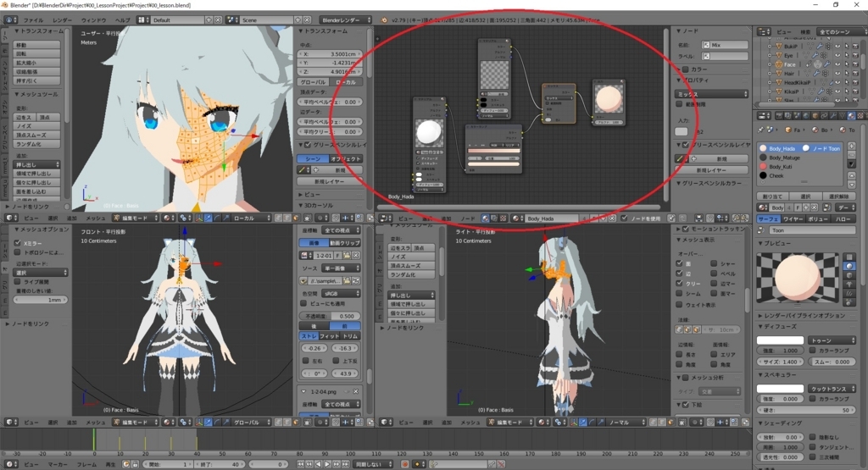Click the Scene name field

pos(267,20)
